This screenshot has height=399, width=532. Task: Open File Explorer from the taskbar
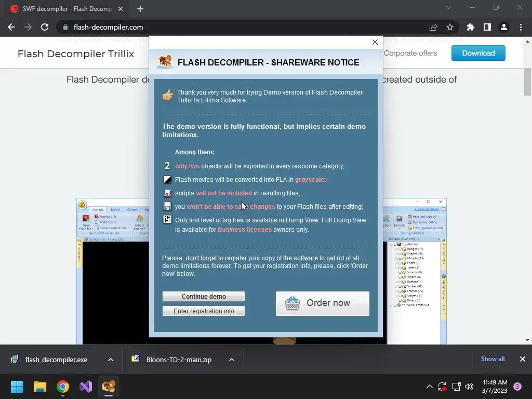(39, 387)
